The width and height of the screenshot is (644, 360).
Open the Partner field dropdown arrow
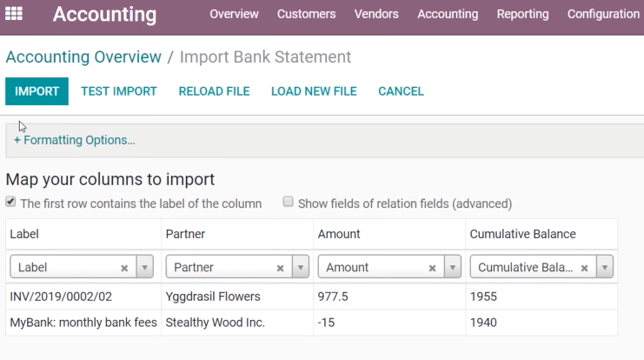coord(301,267)
